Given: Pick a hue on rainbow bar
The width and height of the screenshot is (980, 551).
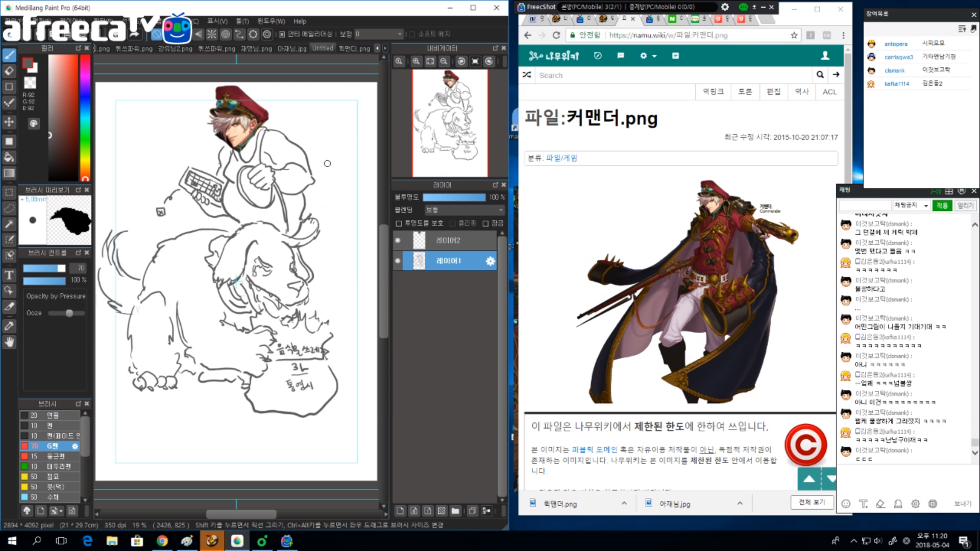Looking at the screenshot, I should pyautogui.click(x=85, y=117).
